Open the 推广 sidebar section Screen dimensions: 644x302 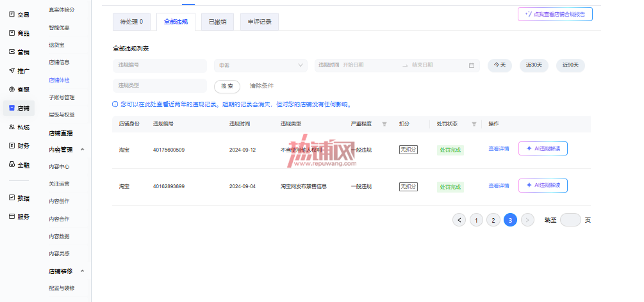click(x=19, y=71)
